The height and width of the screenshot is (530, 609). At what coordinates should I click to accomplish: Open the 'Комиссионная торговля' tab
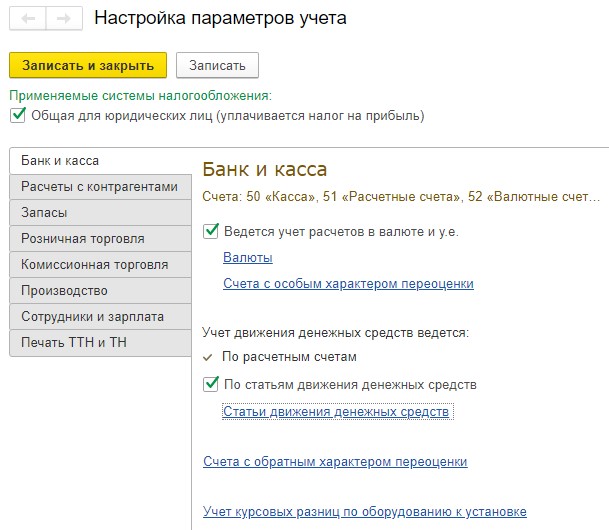pyautogui.click(x=100, y=265)
